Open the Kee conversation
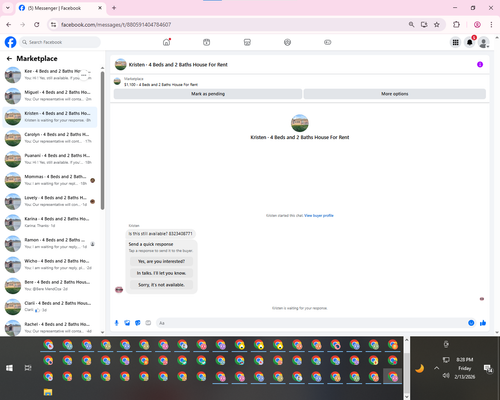Viewport: 500px width, 400px height. point(50,75)
